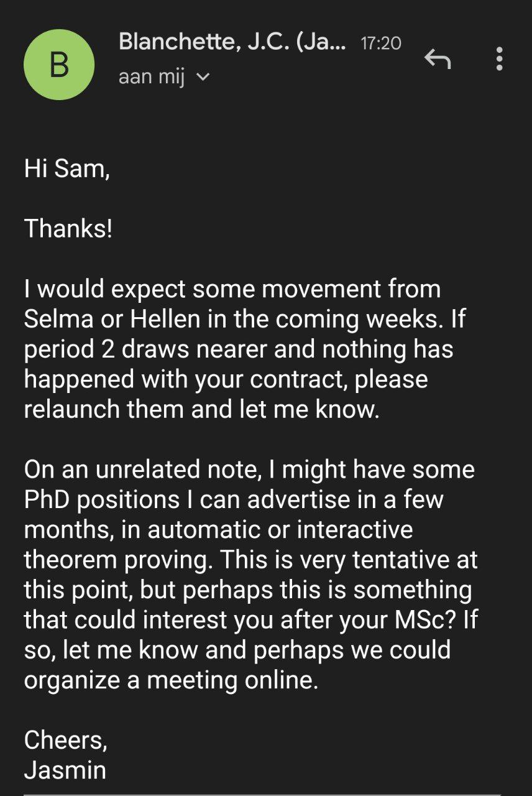Click the name "Hellen" in the message

165,319
